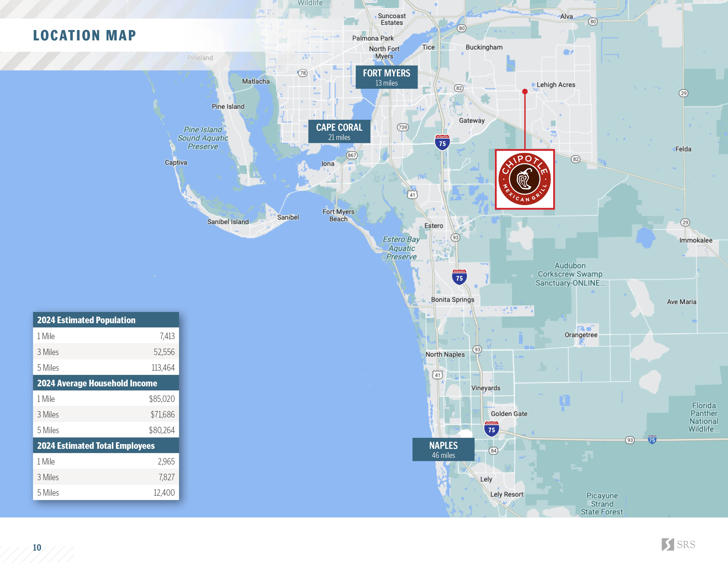The image size is (728, 563).
Task: Click the 2024 Estimated Total Employees header
Action: coord(106,446)
